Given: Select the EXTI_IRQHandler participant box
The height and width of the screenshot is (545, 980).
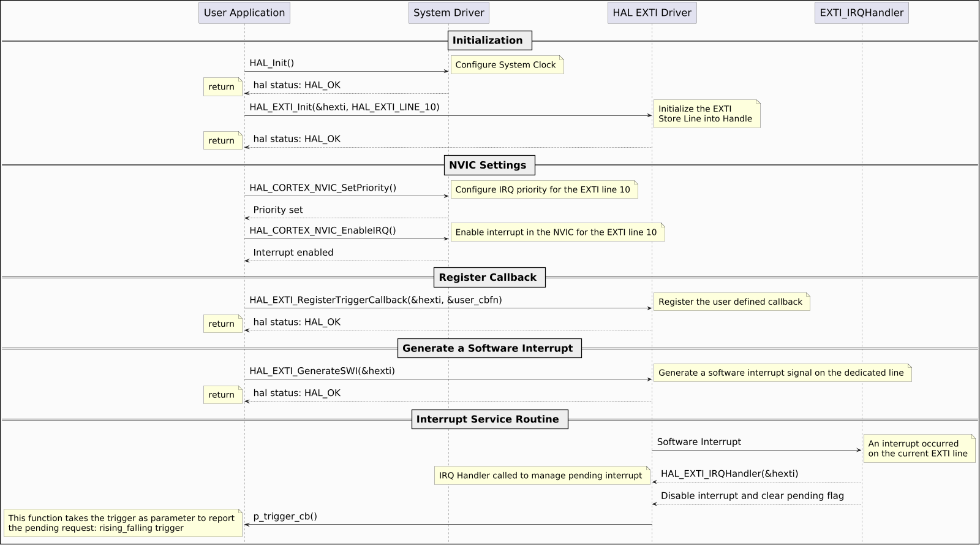Looking at the screenshot, I should click(862, 13).
